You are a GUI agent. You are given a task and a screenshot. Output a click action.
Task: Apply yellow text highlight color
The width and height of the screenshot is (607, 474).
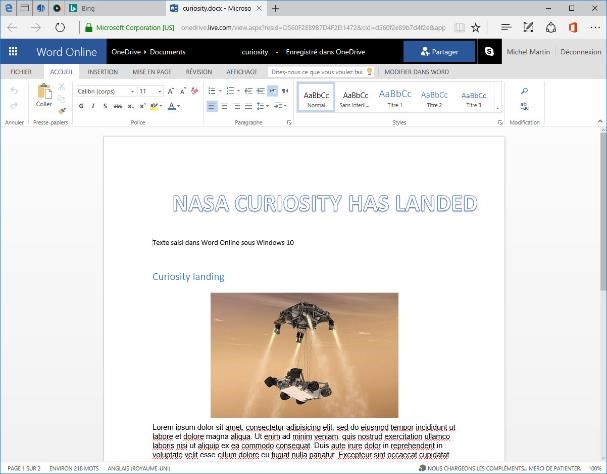[154, 106]
